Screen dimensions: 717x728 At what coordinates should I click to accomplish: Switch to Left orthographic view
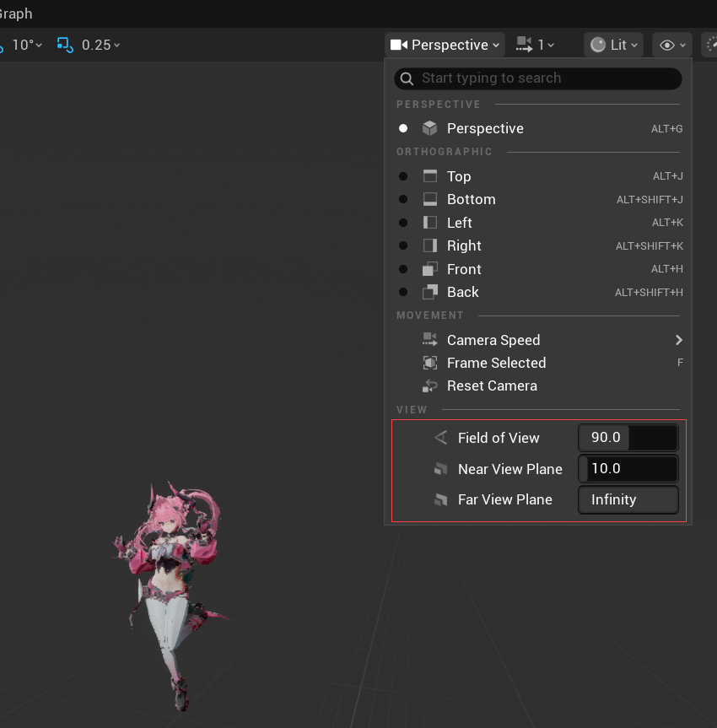coord(538,223)
